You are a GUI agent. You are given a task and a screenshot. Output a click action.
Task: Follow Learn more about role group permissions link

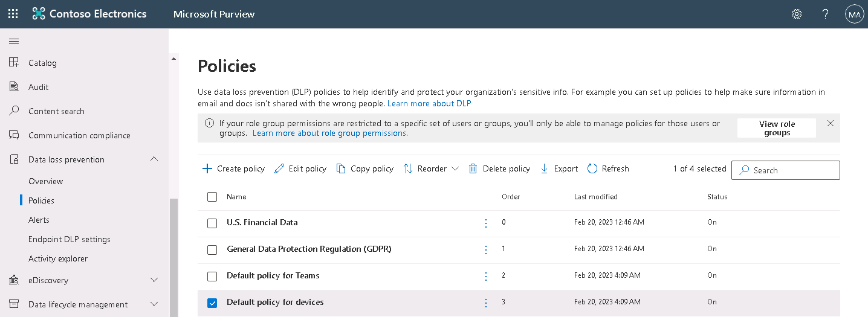pos(330,133)
